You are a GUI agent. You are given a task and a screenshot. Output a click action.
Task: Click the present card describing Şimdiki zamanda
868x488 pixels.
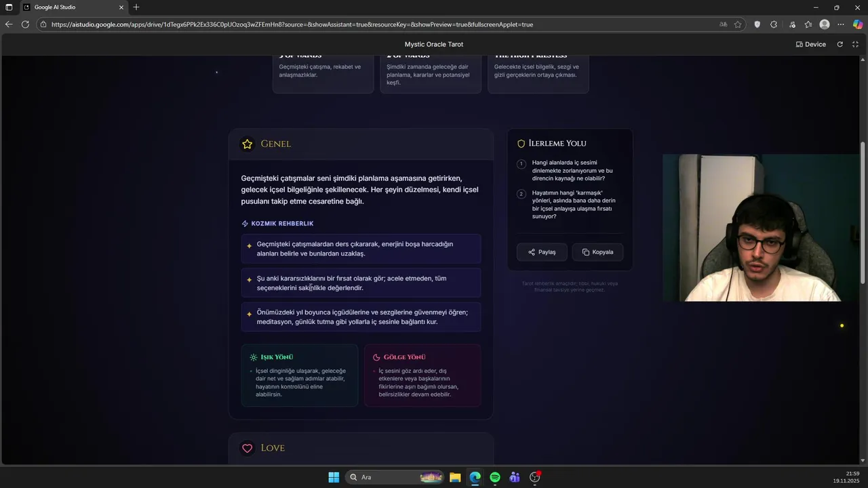pos(431,75)
